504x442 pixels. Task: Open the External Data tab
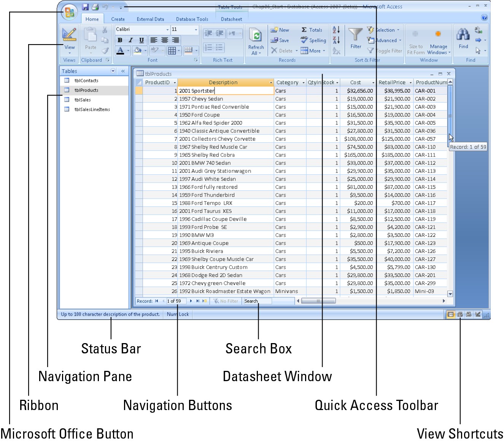[x=150, y=19]
